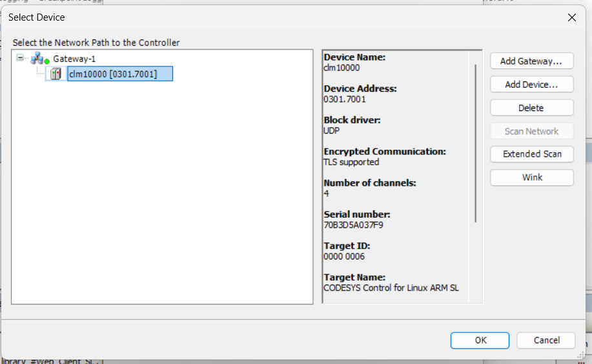592x364 pixels.
Task: Click the greyed-out Scan Network button
Action: click(531, 131)
